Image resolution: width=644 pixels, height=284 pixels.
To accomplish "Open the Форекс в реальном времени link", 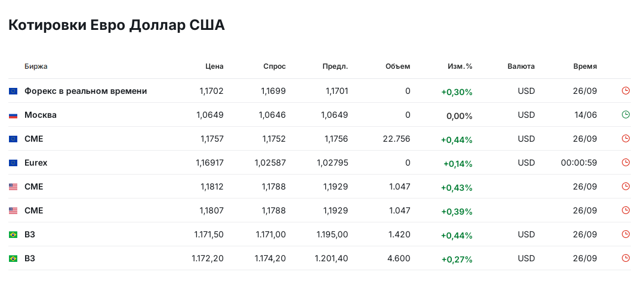I will (x=85, y=91).
